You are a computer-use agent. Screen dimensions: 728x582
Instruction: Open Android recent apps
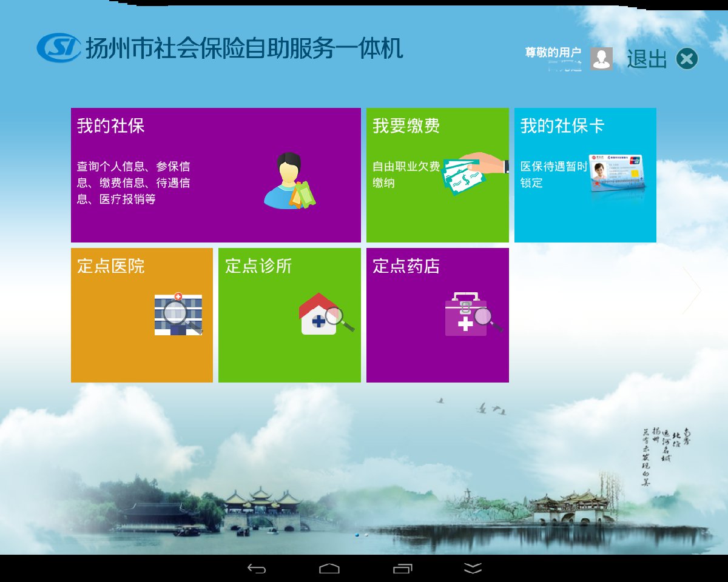(x=402, y=569)
